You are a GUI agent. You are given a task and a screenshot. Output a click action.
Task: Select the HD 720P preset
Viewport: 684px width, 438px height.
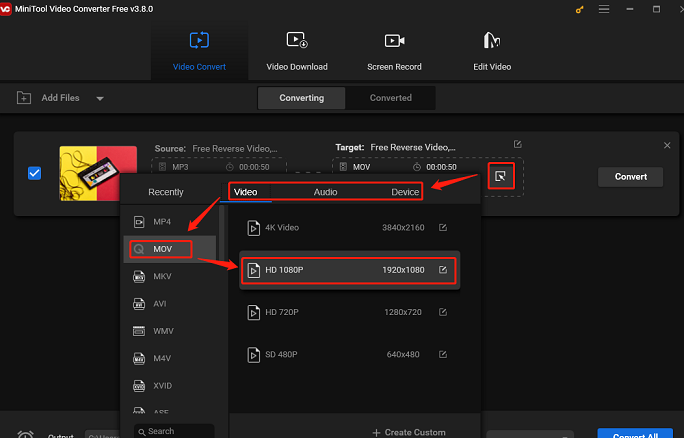coord(349,312)
